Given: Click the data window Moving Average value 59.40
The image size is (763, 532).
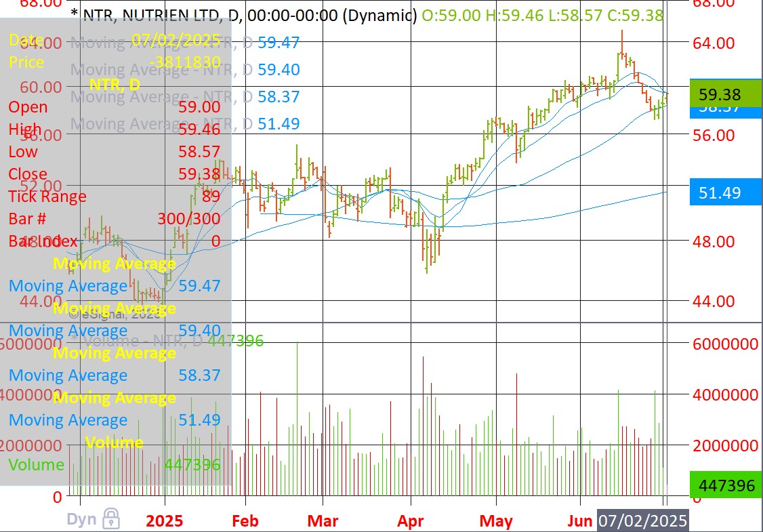Looking at the screenshot, I should (199, 331).
